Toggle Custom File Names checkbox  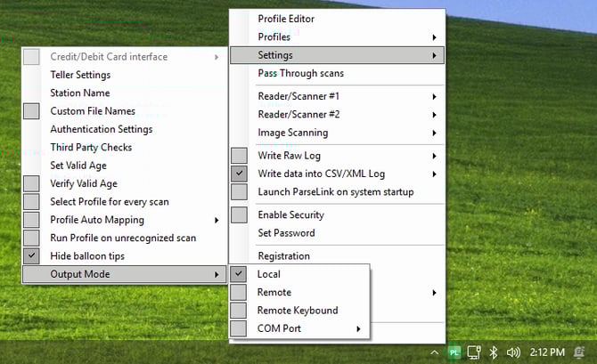pos(31,111)
